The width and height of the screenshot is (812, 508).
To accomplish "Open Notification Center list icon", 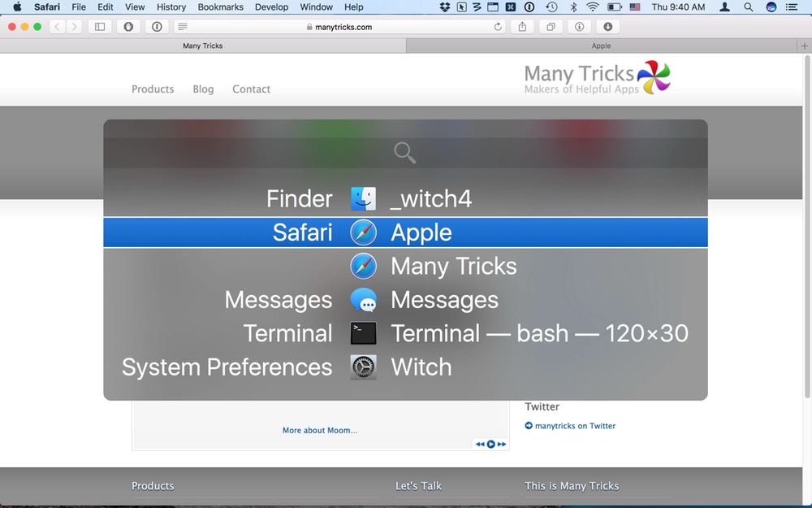I will (792, 7).
